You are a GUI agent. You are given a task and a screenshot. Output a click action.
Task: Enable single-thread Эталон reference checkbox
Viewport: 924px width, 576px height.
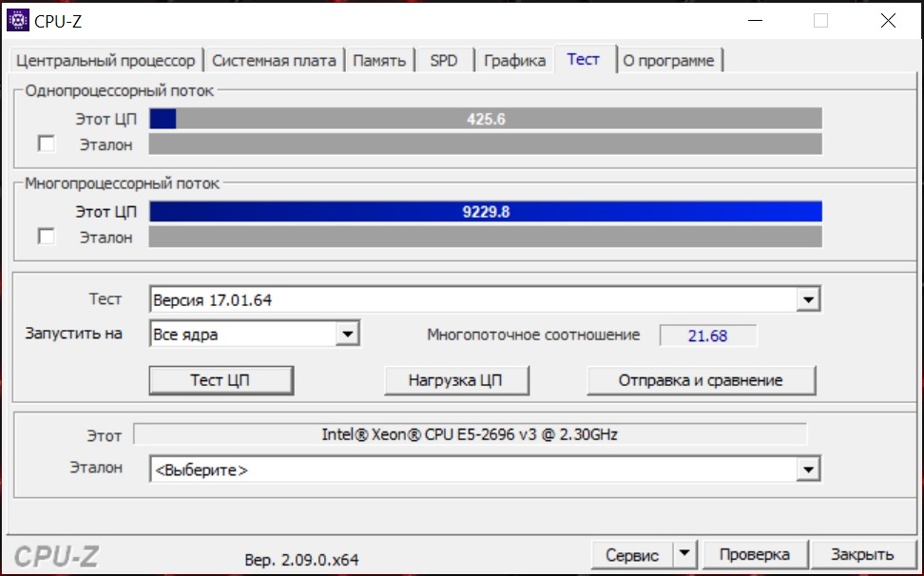pyautogui.click(x=46, y=144)
